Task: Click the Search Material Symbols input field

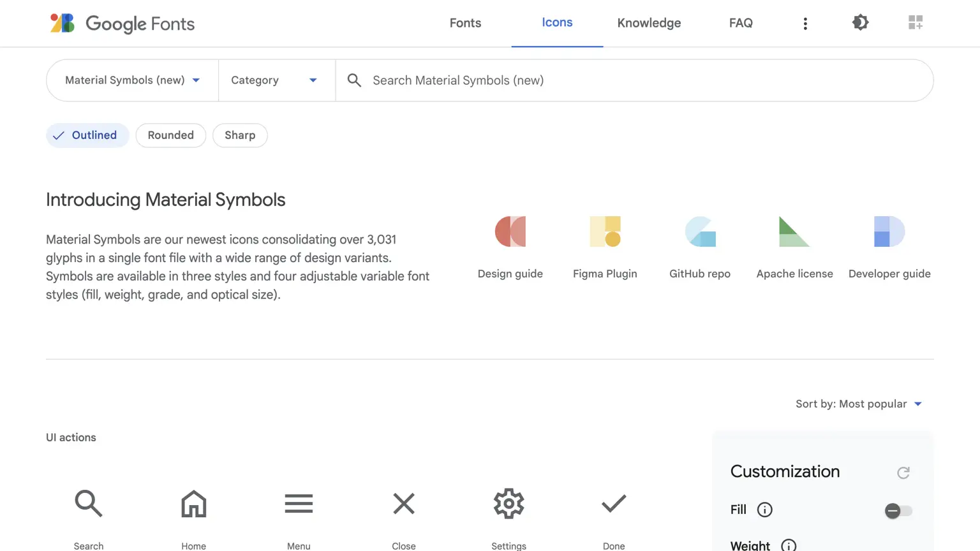Action: pyautogui.click(x=574, y=80)
